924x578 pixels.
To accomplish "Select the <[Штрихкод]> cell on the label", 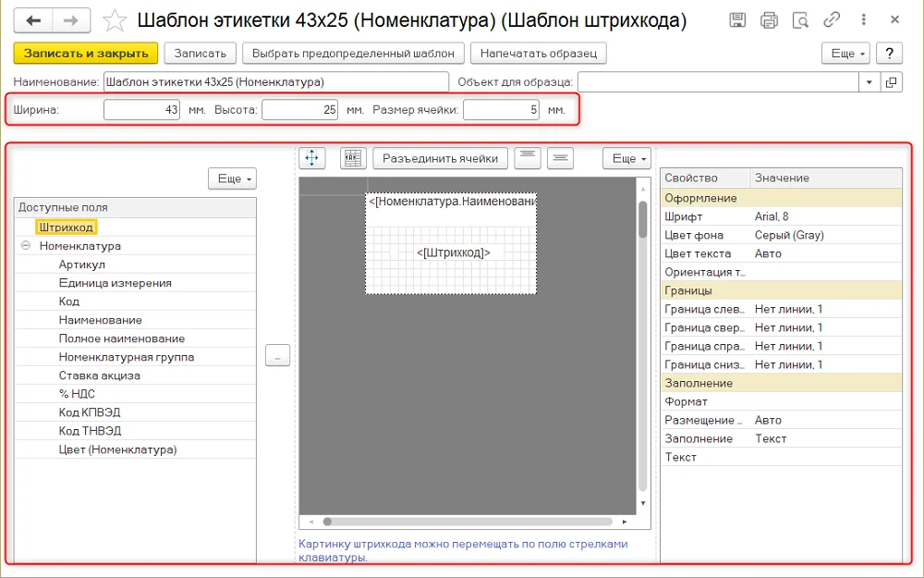I will [453, 252].
